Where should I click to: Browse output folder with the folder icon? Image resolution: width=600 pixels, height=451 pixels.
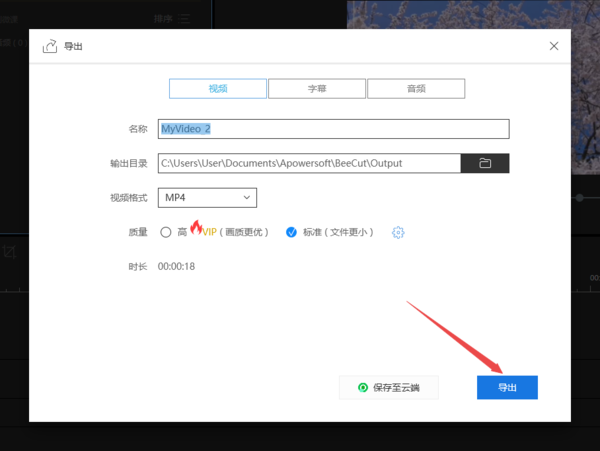pyautogui.click(x=485, y=163)
